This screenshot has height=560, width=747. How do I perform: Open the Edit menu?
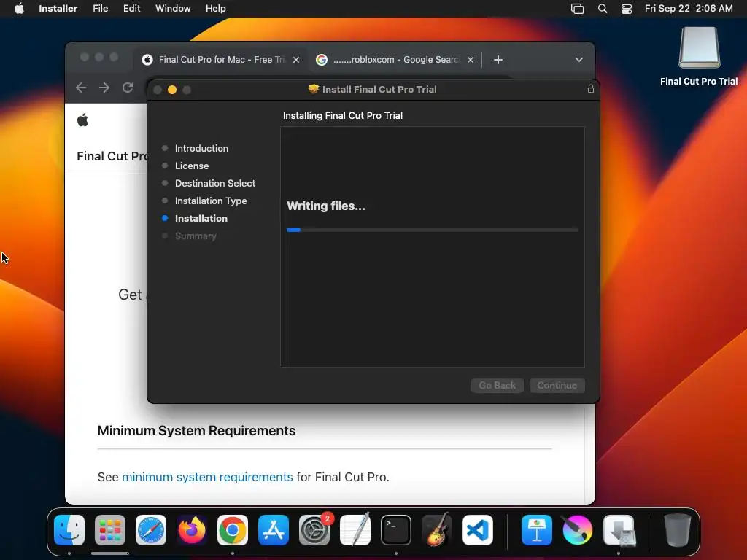pos(131,8)
